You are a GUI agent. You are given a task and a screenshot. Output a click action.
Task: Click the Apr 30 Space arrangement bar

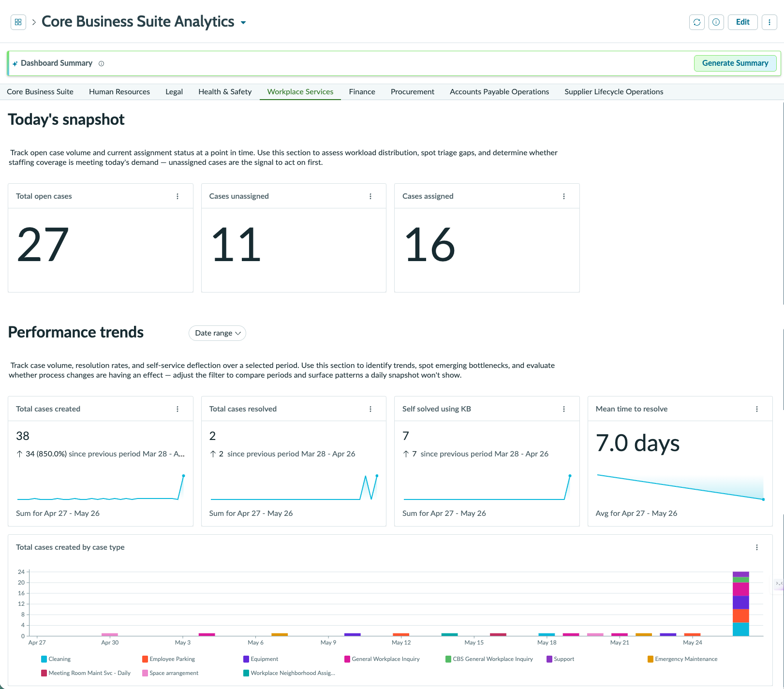[x=110, y=634]
